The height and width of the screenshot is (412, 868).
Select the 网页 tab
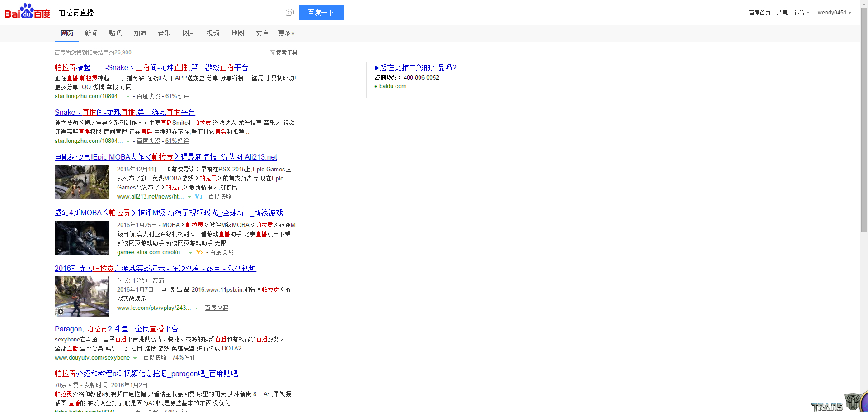click(67, 33)
